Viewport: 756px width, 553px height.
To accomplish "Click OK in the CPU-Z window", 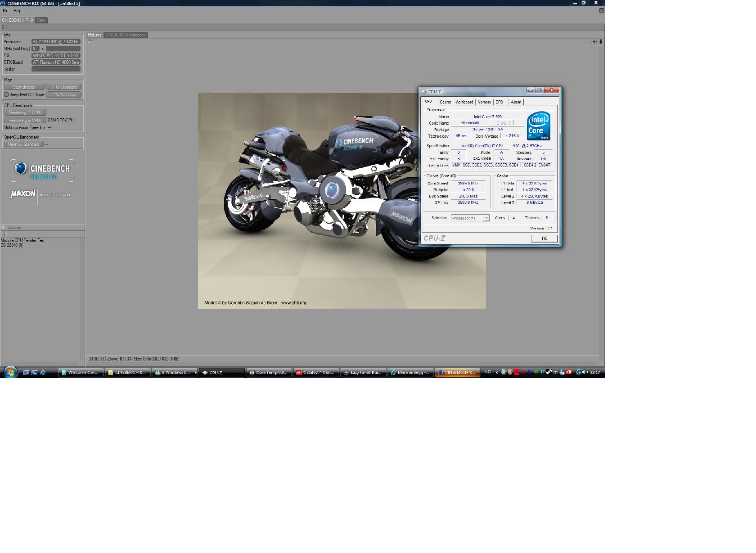I will coord(544,239).
